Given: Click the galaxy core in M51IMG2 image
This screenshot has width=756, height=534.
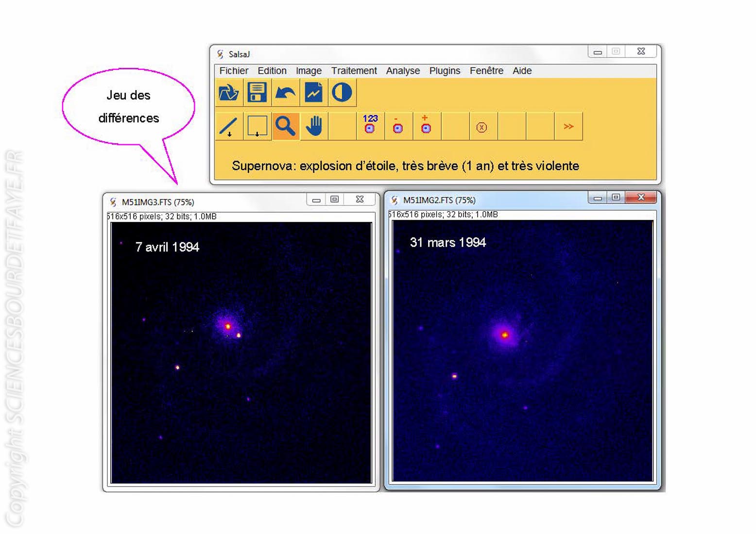Looking at the screenshot, I should 505,334.
